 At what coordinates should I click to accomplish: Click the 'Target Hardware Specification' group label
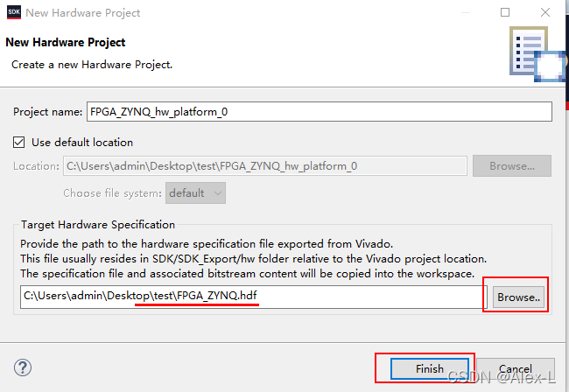[x=98, y=225]
